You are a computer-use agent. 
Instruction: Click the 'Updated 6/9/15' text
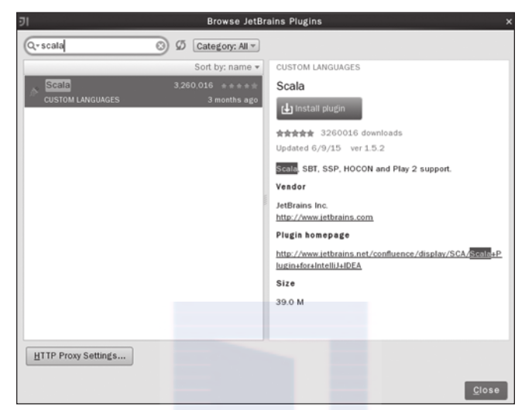click(x=308, y=148)
